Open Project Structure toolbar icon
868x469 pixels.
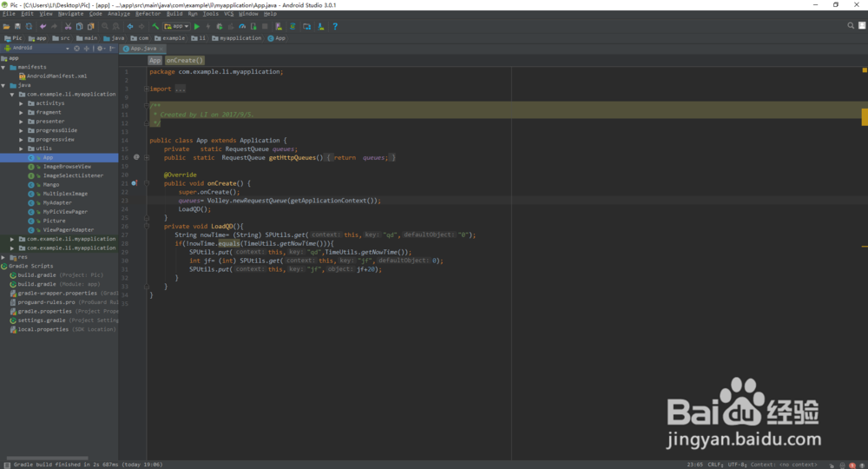pyautogui.click(x=306, y=26)
